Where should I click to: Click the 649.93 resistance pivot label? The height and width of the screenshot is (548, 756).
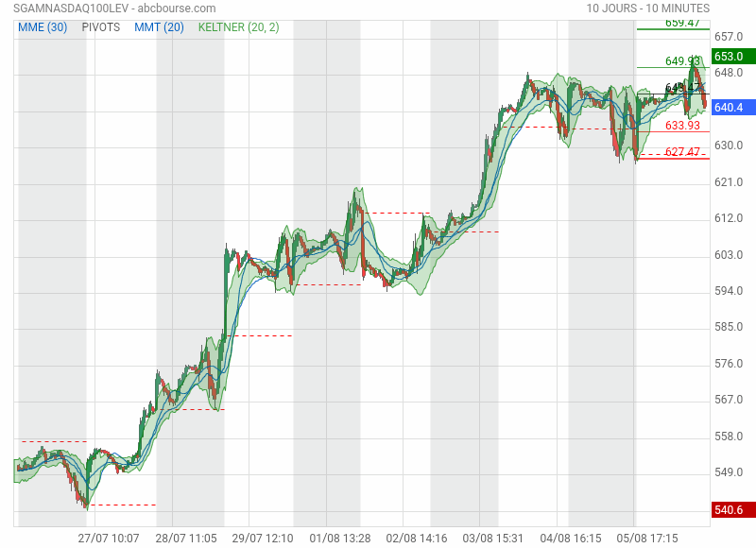[x=682, y=61]
